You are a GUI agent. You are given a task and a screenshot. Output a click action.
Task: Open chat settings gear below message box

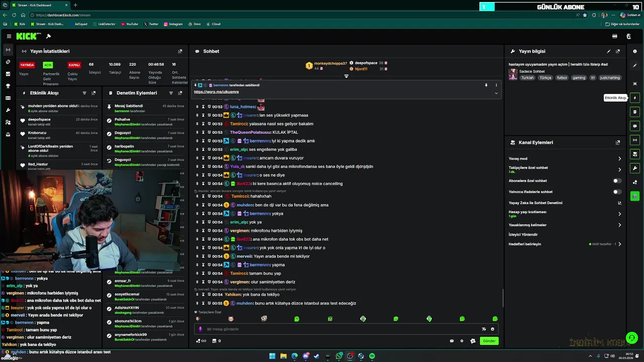[462, 341]
